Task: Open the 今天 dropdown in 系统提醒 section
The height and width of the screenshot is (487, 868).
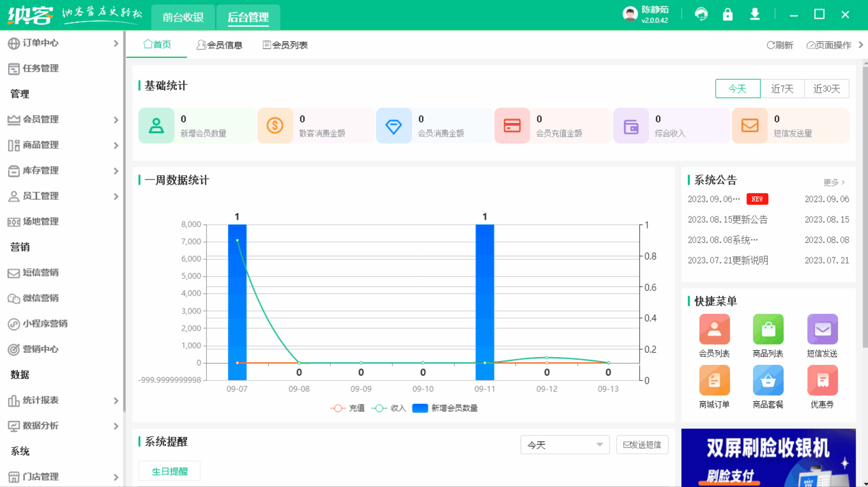Action: [565, 445]
